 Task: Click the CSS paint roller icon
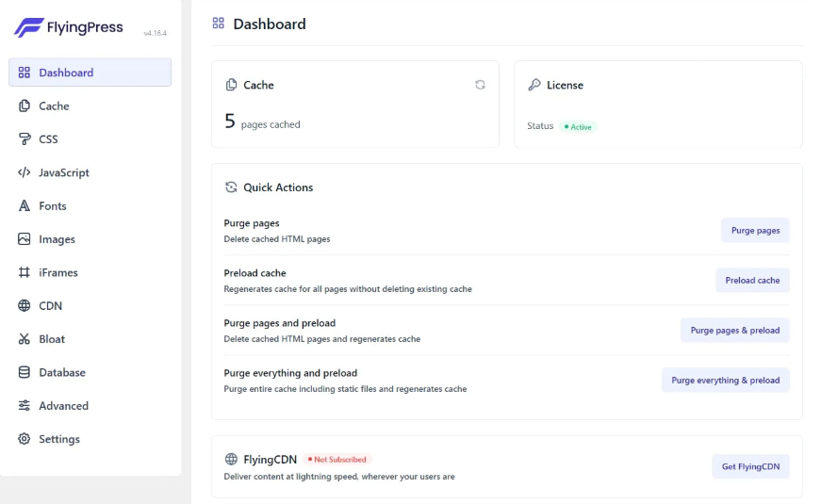click(25, 139)
